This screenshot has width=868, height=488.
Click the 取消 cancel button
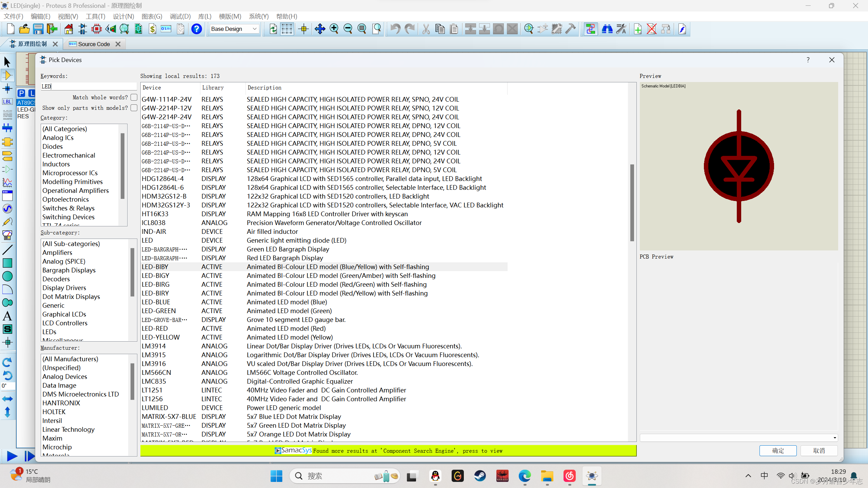[819, 451]
